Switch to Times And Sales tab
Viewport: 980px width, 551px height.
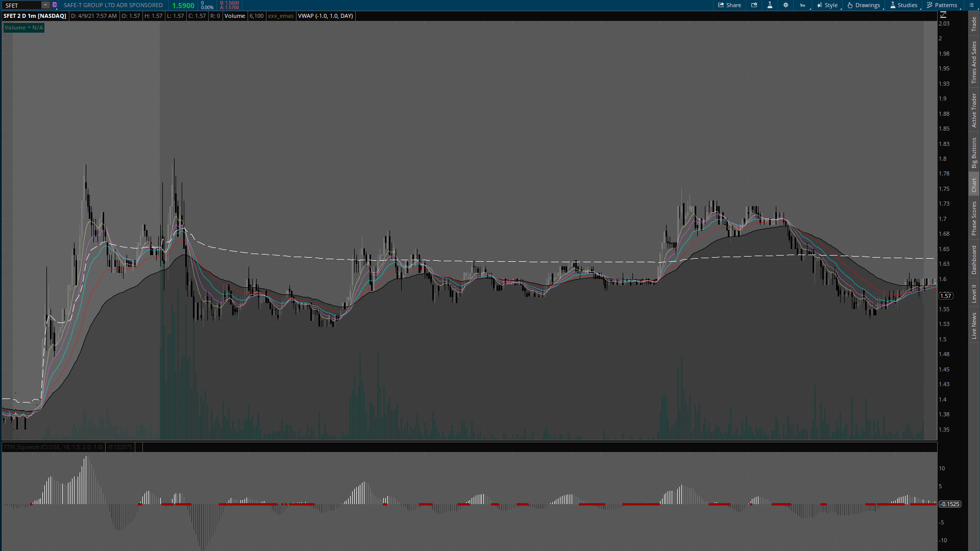(974, 62)
